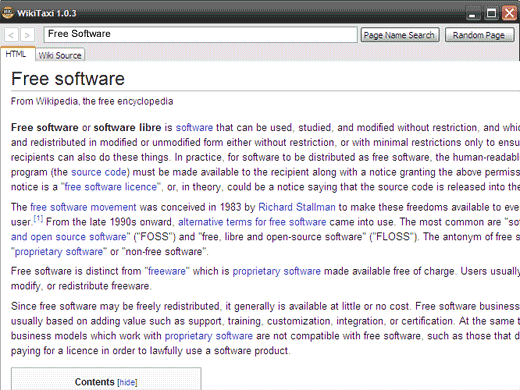Viewport: 520px width, 390px height.
Task: Click 'From Wikipedia, the free encyclopedia' text
Action: (92, 101)
